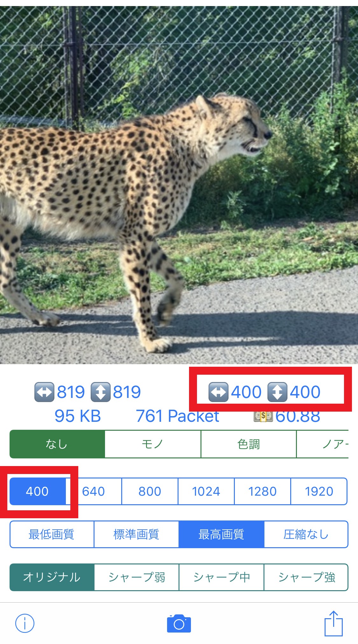The width and height of the screenshot is (358, 644).
Task: Tap the resized width arrow icon
Action: [218, 392]
